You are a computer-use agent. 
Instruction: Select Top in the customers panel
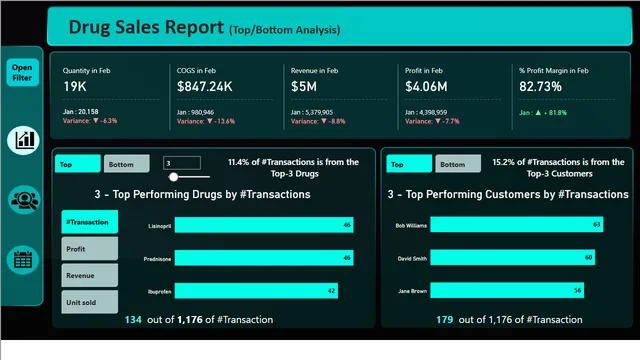[409, 164]
